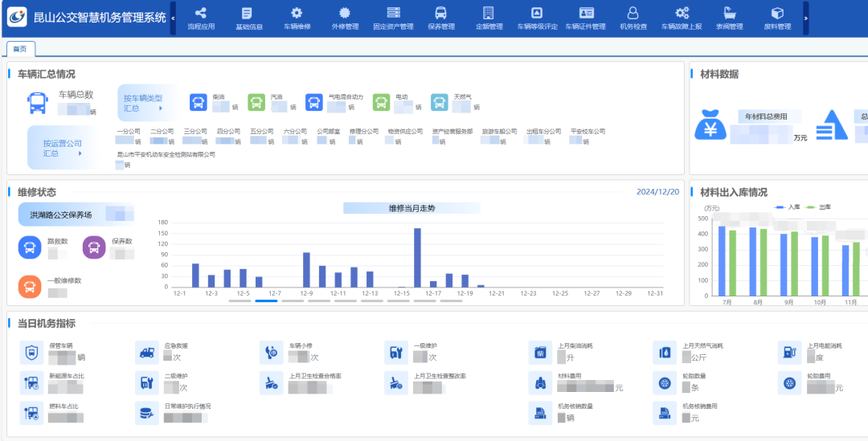Expand 按运营公司汇总 summary

pos(63,148)
